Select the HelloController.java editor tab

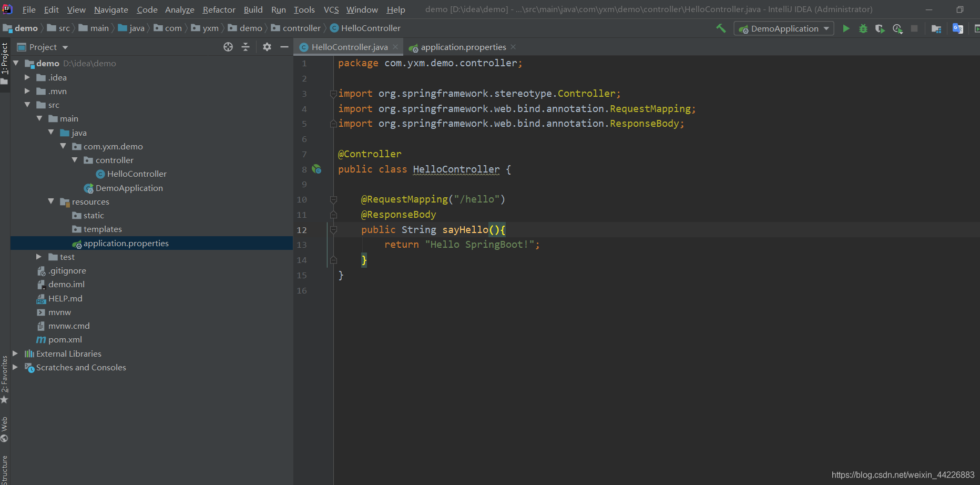(349, 47)
